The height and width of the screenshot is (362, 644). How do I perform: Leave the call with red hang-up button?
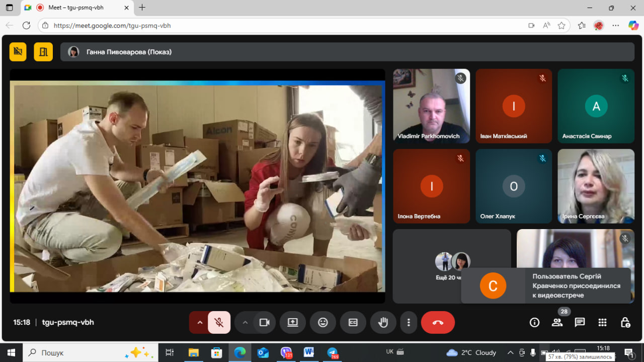pos(437,323)
